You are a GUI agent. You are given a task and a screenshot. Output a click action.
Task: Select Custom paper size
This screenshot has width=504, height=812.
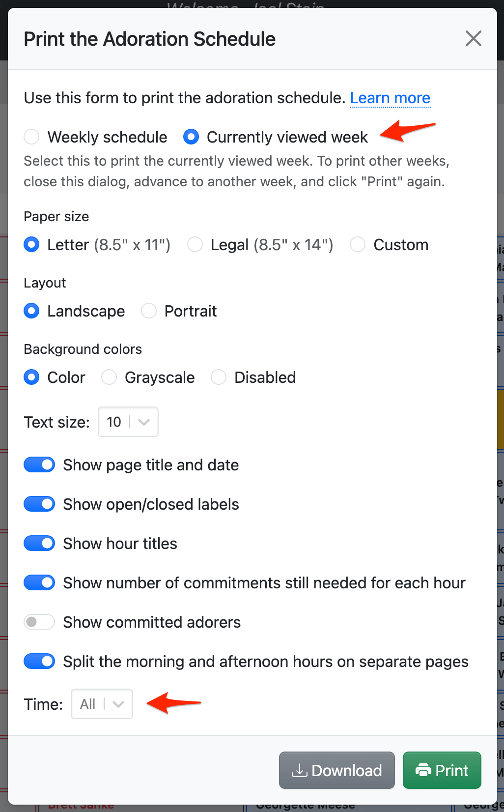(358, 245)
